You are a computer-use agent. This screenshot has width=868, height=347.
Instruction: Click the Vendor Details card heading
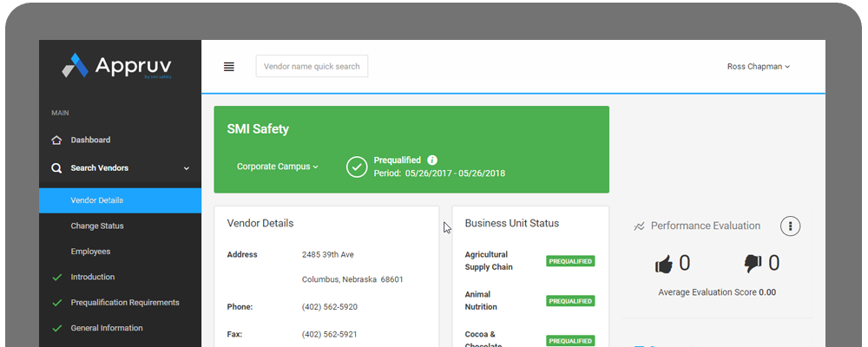[260, 224]
